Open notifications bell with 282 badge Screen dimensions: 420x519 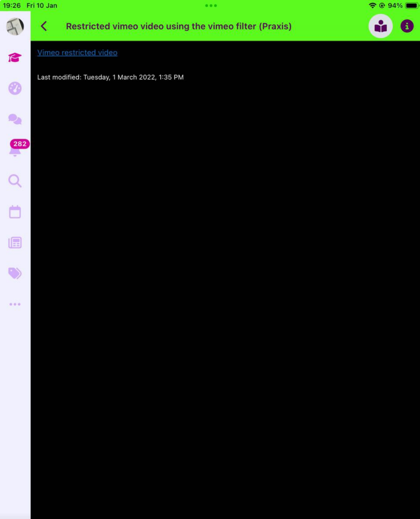point(15,148)
